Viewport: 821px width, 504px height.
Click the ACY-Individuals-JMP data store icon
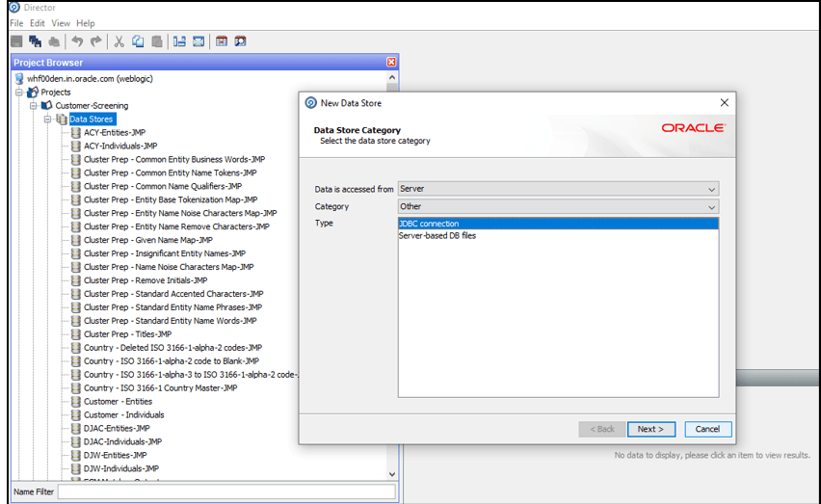(x=76, y=146)
